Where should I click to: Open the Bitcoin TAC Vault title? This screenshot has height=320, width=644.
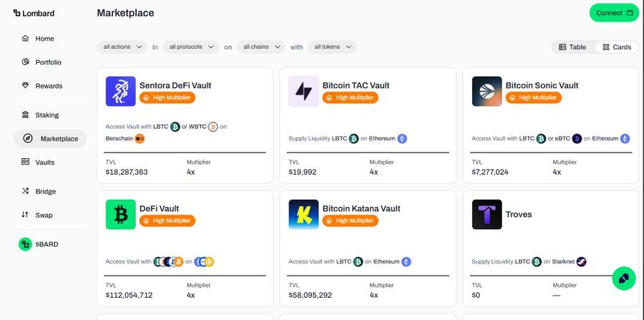[356, 85]
